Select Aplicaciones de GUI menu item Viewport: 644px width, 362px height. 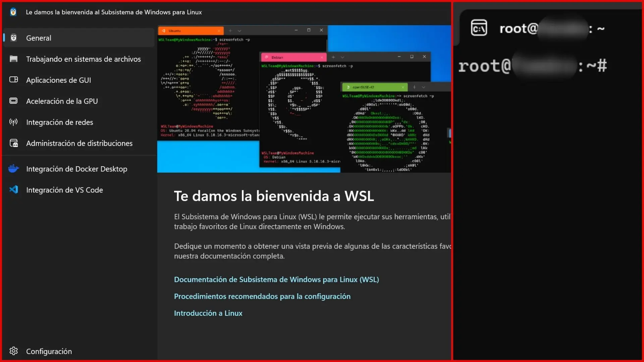(59, 80)
